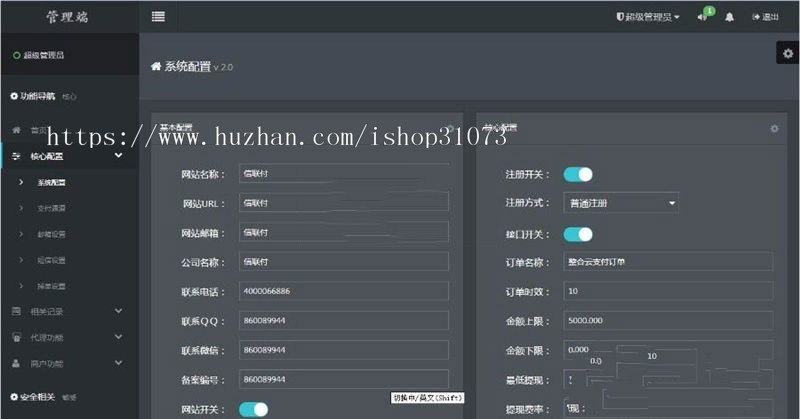The width and height of the screenshot is (800, 419).
Task: Click the 联系电话 input field
Action: (x=344, y=291)
